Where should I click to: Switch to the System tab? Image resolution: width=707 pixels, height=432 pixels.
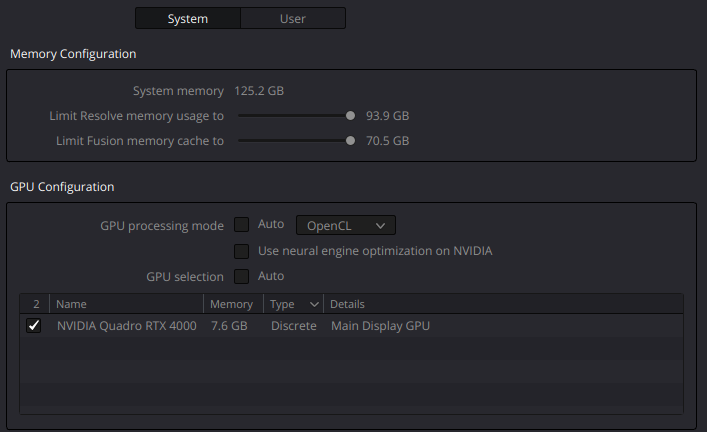[x=187, y=18]
